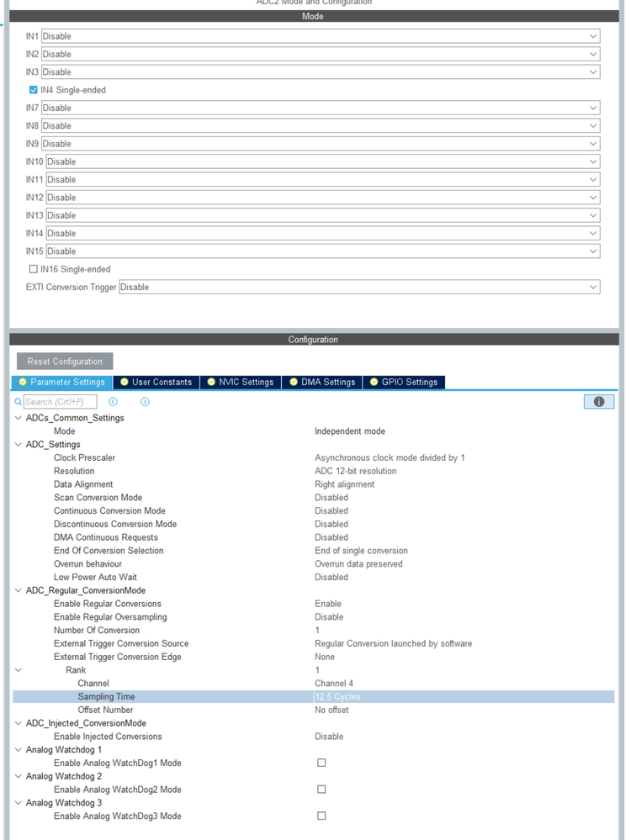
Task: Click the Channel 4 value
Action: tap(334, 684)
